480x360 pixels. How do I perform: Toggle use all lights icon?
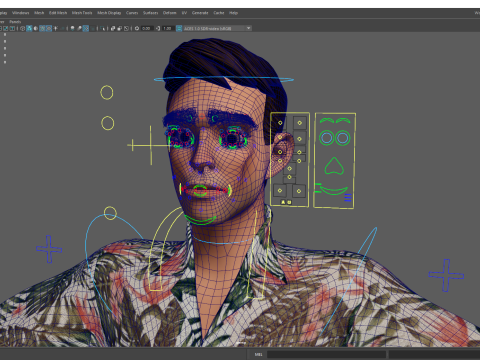pyautogui.click(x=55, y=28)
